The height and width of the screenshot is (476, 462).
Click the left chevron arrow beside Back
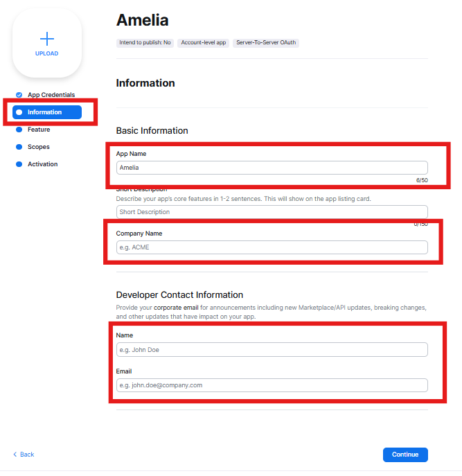(x=15, y=455)
